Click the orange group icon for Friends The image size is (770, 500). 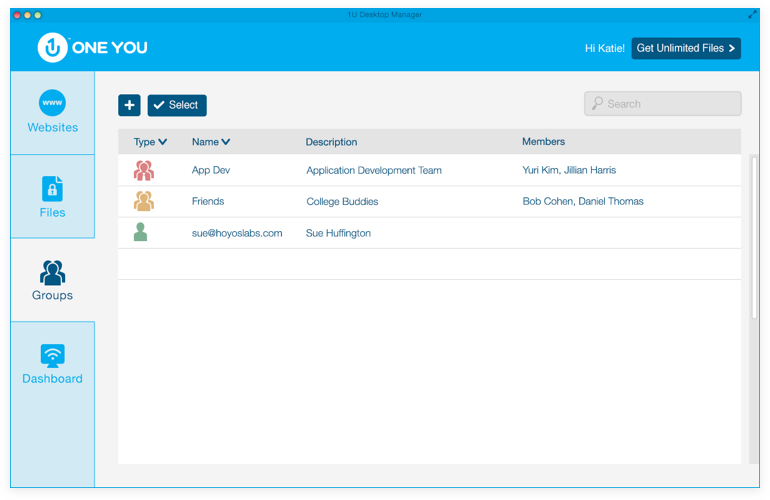coord(144,201)
